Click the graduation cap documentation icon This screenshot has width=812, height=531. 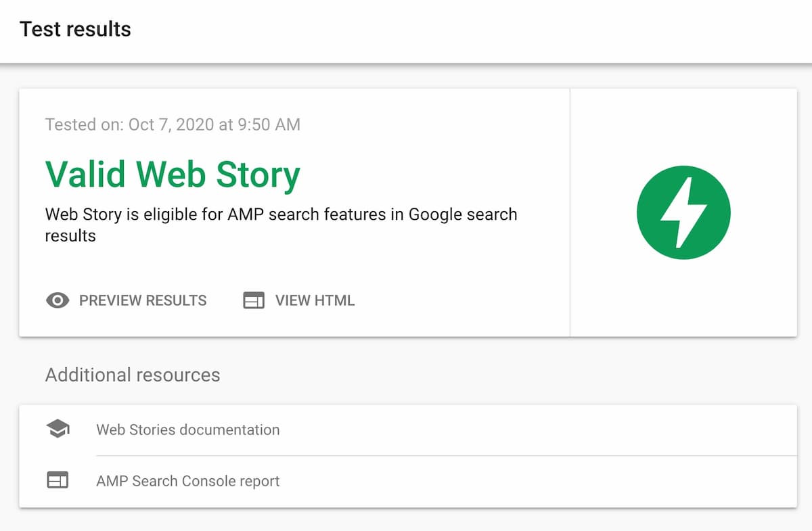click(59, 429)
